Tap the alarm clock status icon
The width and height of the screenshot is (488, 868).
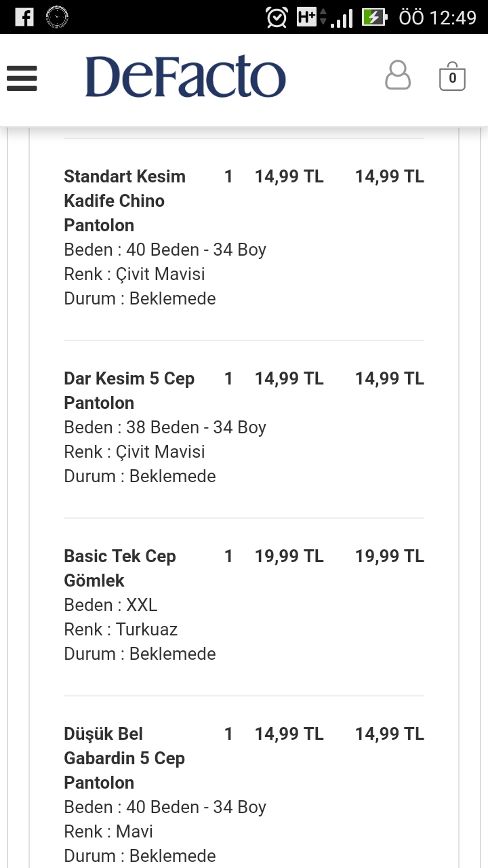click(277, 17)
